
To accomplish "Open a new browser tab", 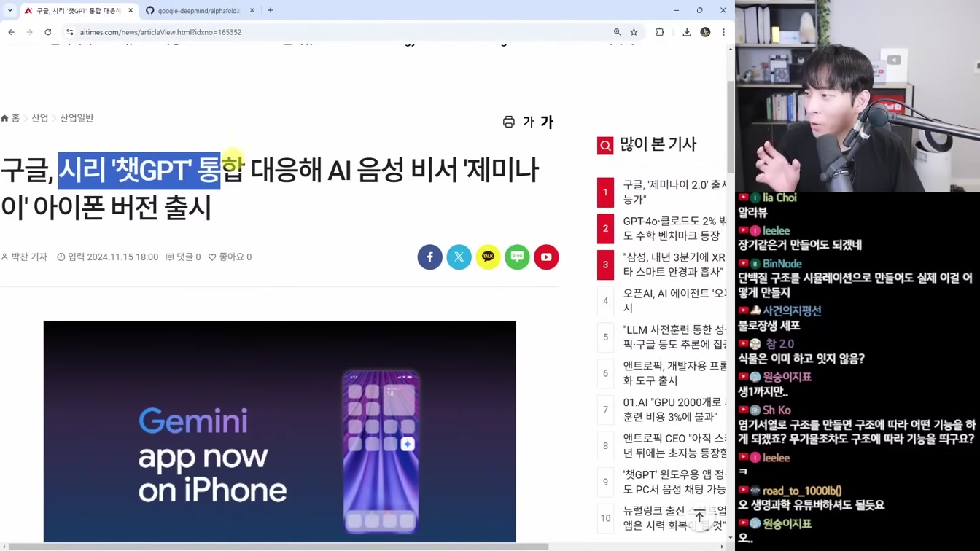I will click(x=271, y=11).
